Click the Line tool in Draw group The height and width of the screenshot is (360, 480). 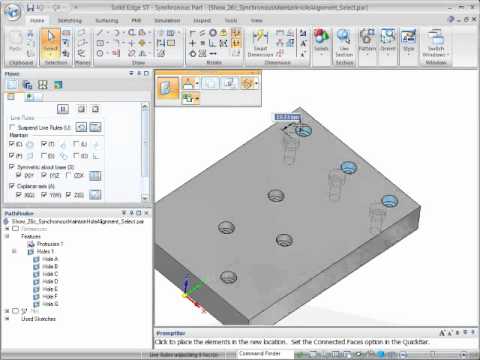(100, 33)
